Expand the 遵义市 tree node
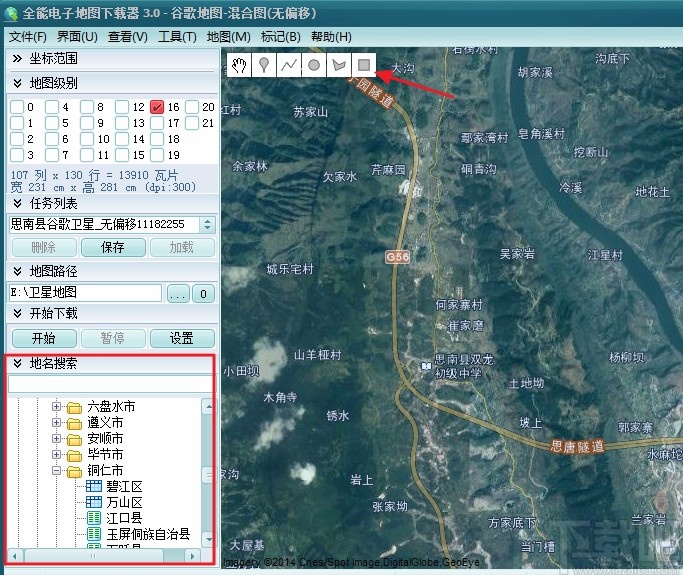 [x=56, y=423]
